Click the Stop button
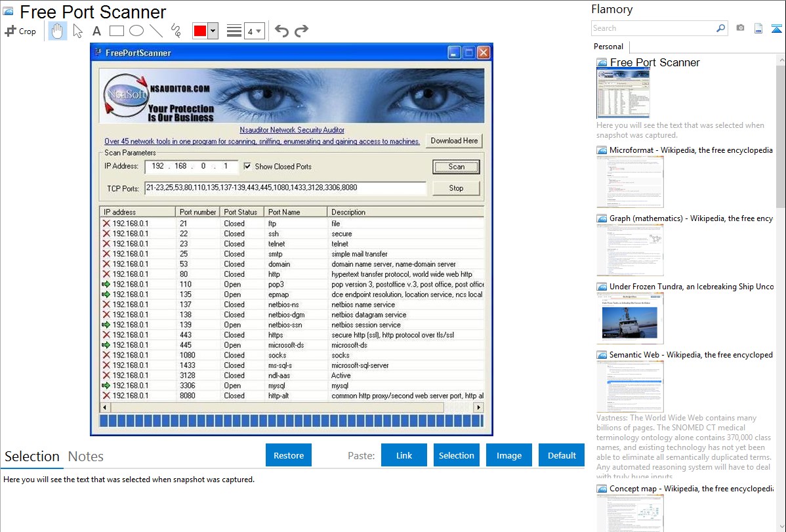Viewport: 786px width, 532px height. (456, 188)
